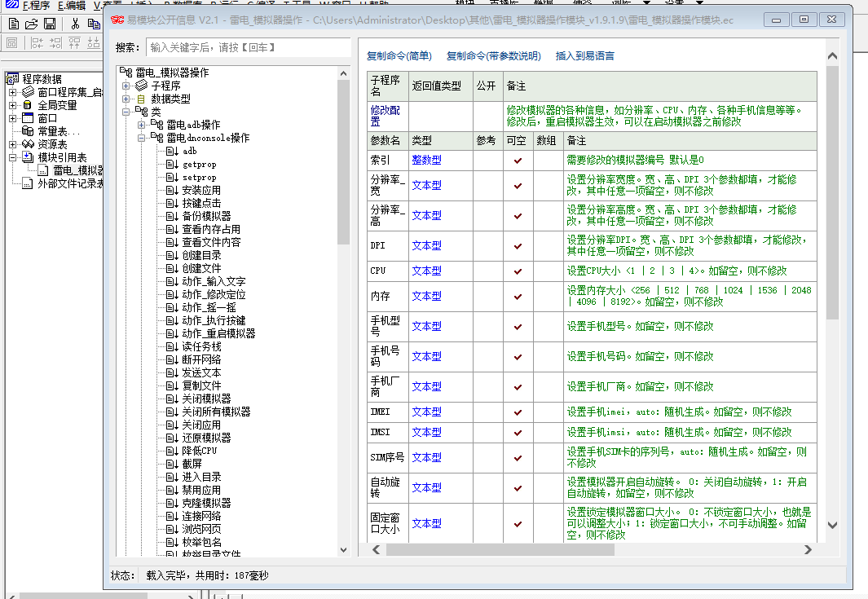Select 降低CPU in the tree
Screen dimensions: 868x599
pos(200,451)
